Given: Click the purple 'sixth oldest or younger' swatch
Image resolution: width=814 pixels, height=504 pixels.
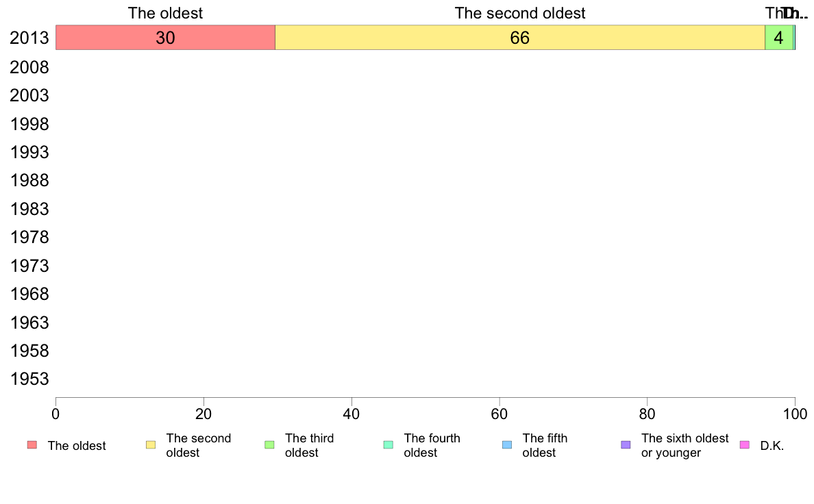Looking at the screenshot, I should pos(626,445).
